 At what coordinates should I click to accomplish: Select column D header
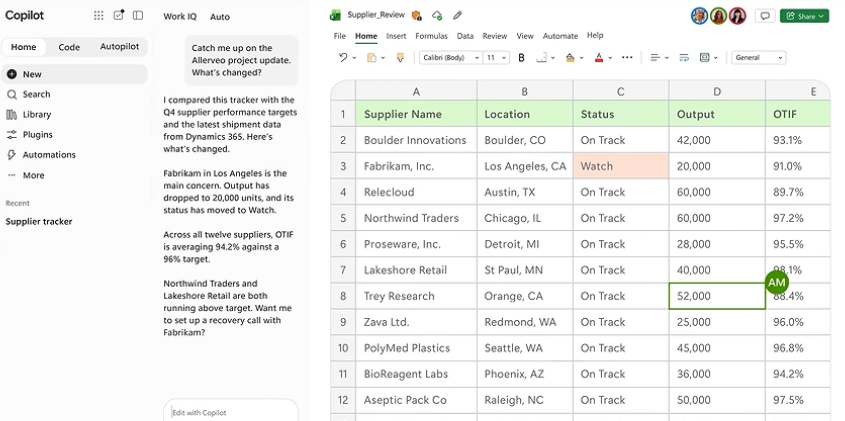point(717,92)
